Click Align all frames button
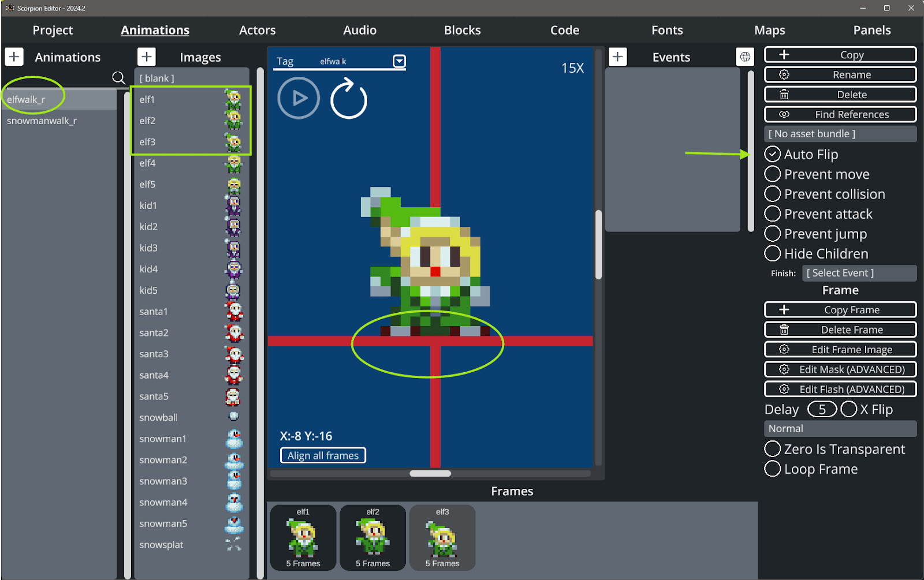Image resolution: width=924 pixels, height=580 pixels. coord(323,455)
